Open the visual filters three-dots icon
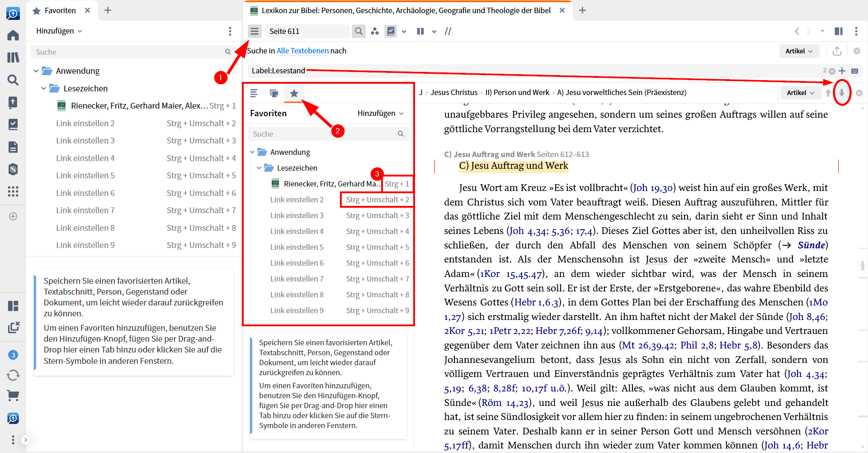Viewport: 868px width, 453px height. (x=375, y=31)
